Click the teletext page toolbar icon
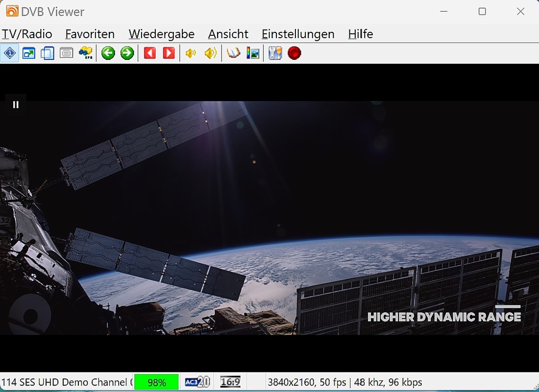The height and width of the screenshot is (392, 539). [66, 53]
